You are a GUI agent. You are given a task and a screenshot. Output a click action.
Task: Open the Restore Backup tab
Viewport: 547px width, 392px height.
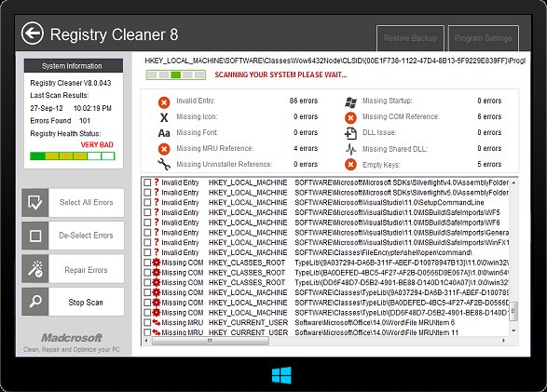410,38
